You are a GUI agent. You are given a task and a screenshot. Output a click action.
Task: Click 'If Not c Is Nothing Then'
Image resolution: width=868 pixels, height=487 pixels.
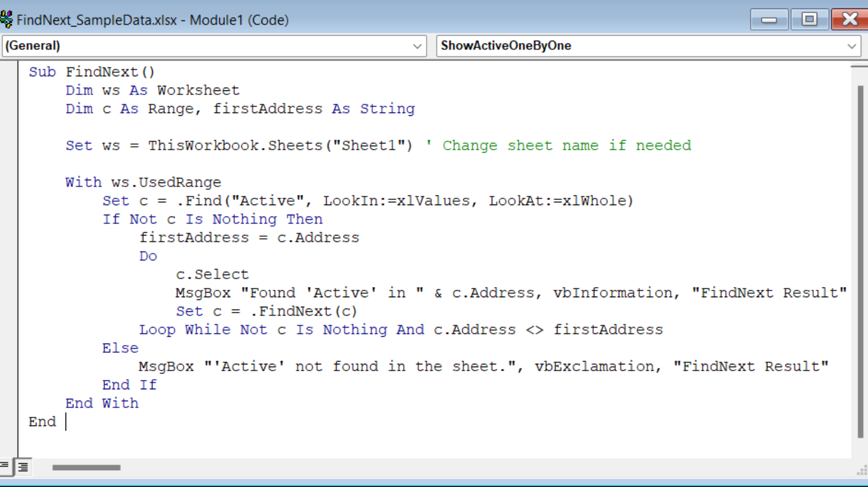(212, 219)
